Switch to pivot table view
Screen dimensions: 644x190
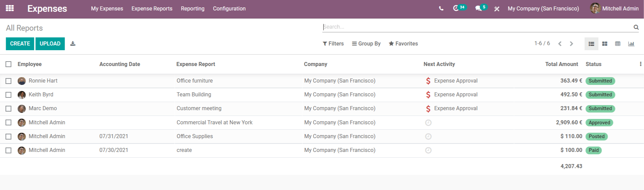tap(618, 44)
